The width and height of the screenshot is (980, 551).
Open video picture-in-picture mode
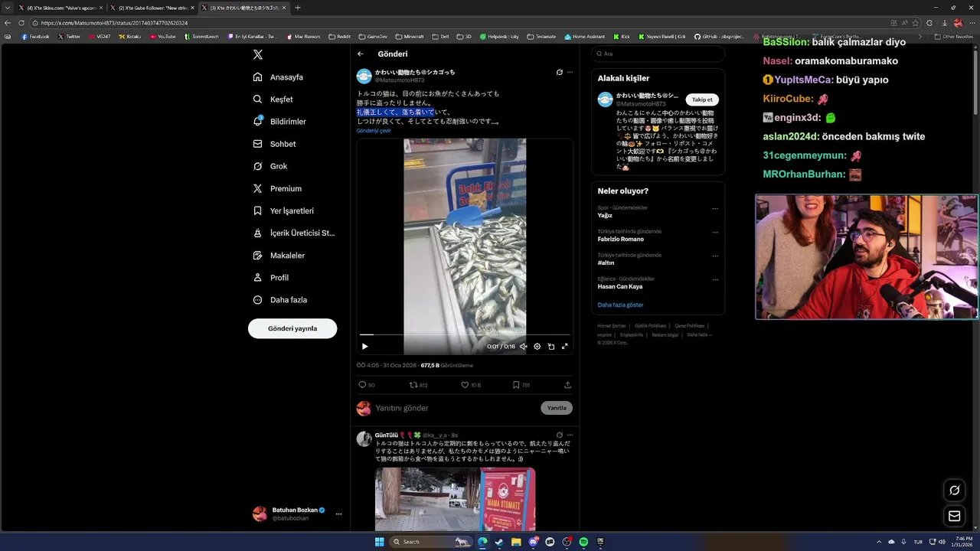point(551,347)
